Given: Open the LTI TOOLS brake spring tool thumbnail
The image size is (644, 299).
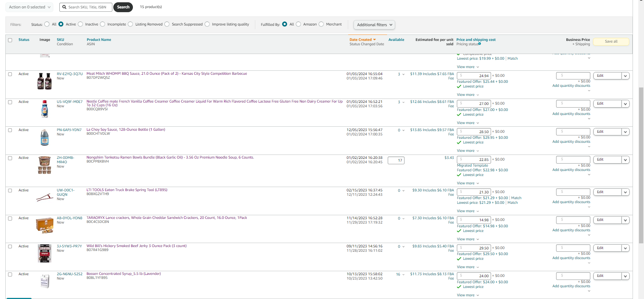Looking at the screenshot, I should (45, 198).
